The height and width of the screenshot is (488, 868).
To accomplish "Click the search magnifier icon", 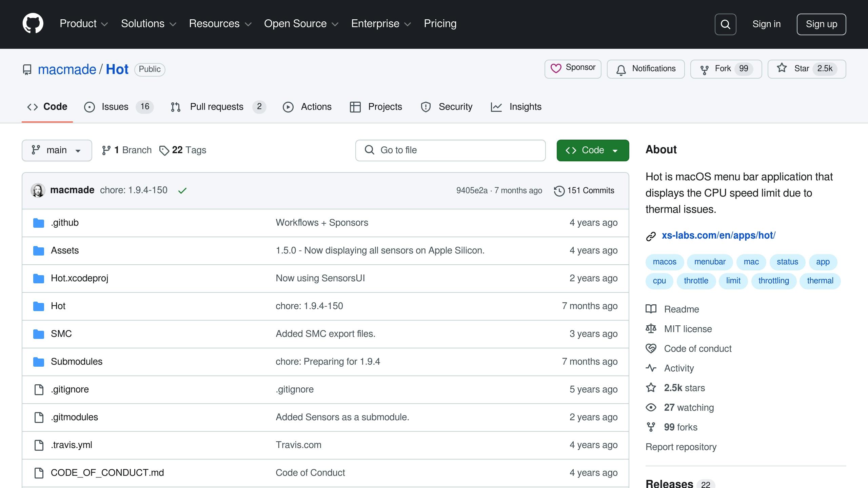I will click(x=725, y=24).
